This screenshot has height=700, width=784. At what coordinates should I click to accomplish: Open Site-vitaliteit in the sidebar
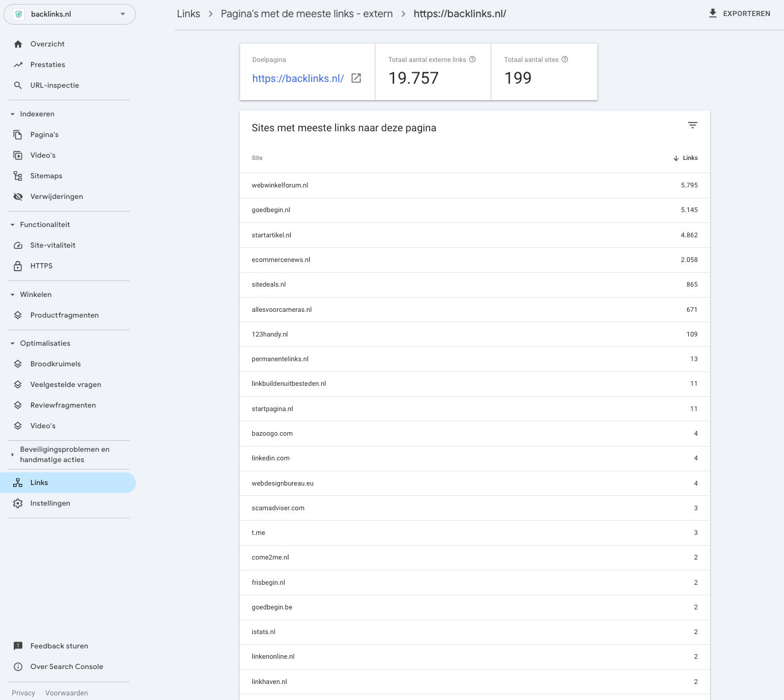[53, 245]
